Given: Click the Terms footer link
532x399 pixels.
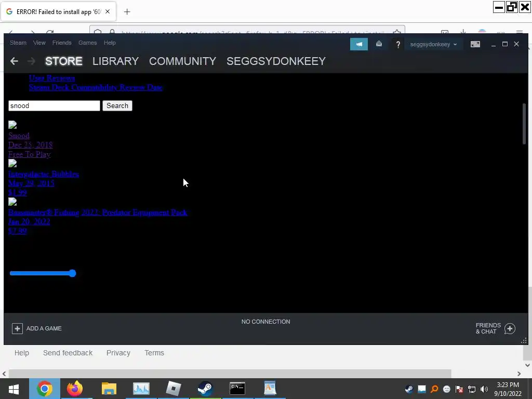Looking at the screenshot, I should coord(154,353).
